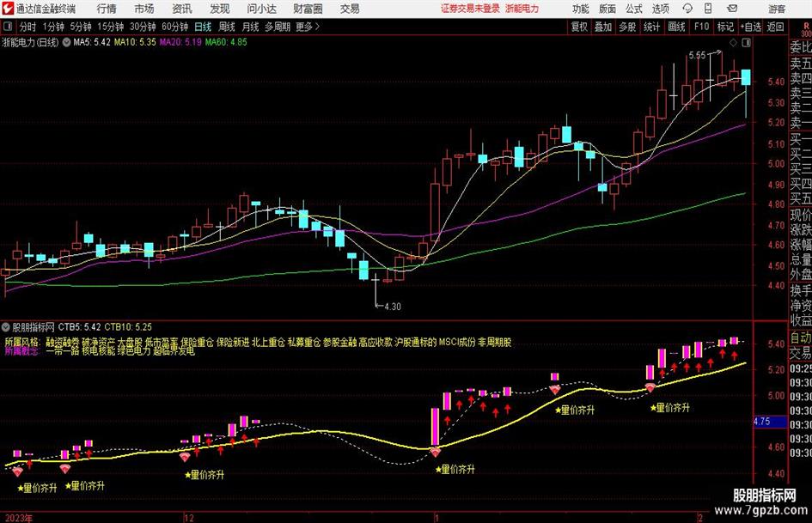Add stock via +自选 button
The height and width of the screenshot is (523, 812).
point(750,27)
